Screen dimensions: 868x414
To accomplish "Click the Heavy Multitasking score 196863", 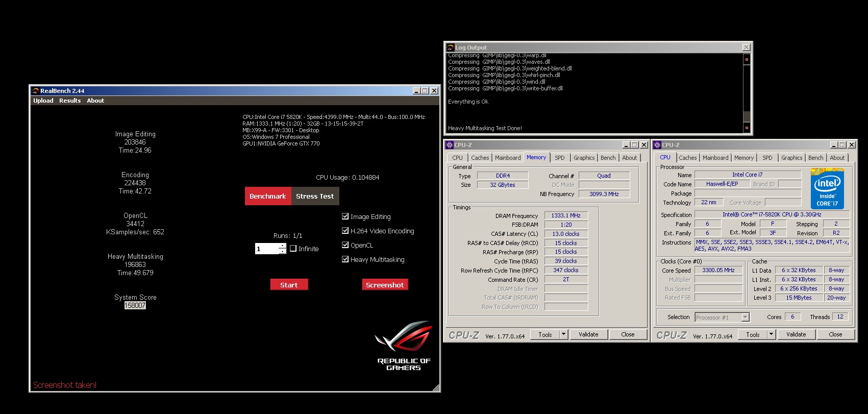I will [135, 264].
